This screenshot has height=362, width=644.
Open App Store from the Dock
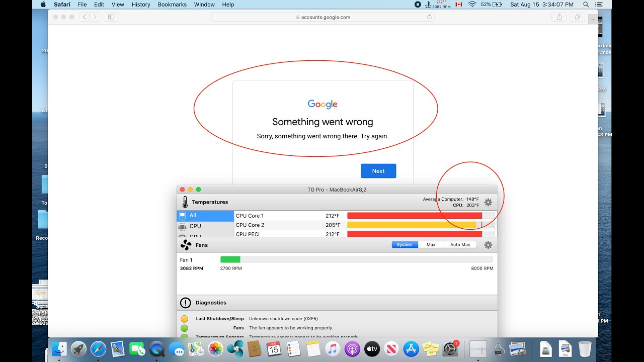coord(411,348)
